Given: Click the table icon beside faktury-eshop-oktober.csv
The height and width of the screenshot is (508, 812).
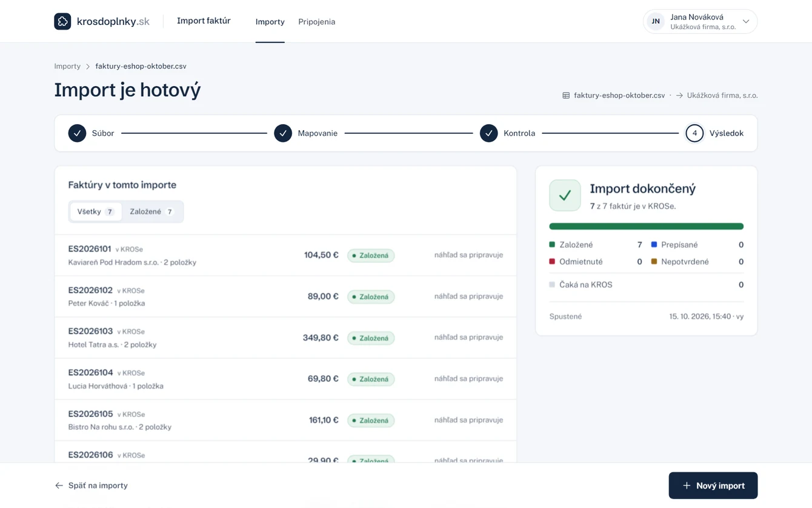Looking at the screenshot, I should click(566, 95).
